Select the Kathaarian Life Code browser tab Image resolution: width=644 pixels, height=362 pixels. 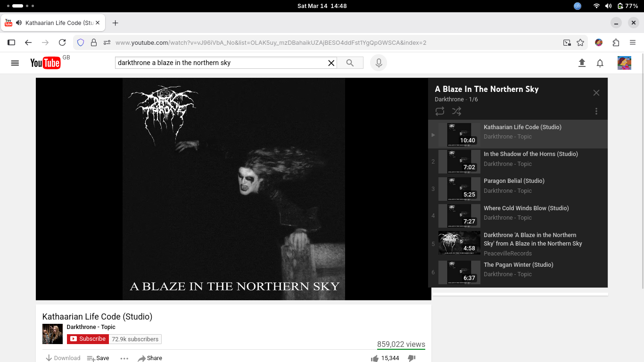point(54,23)
